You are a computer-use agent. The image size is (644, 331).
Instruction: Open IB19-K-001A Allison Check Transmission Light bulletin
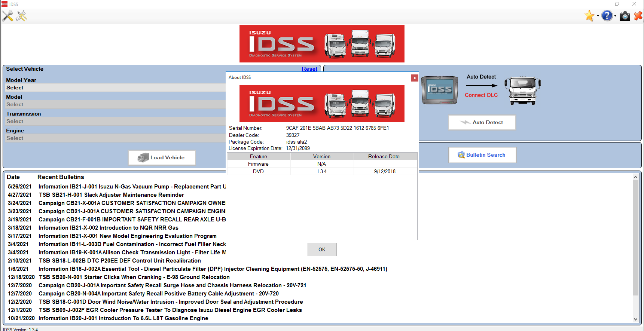(132, 252)
